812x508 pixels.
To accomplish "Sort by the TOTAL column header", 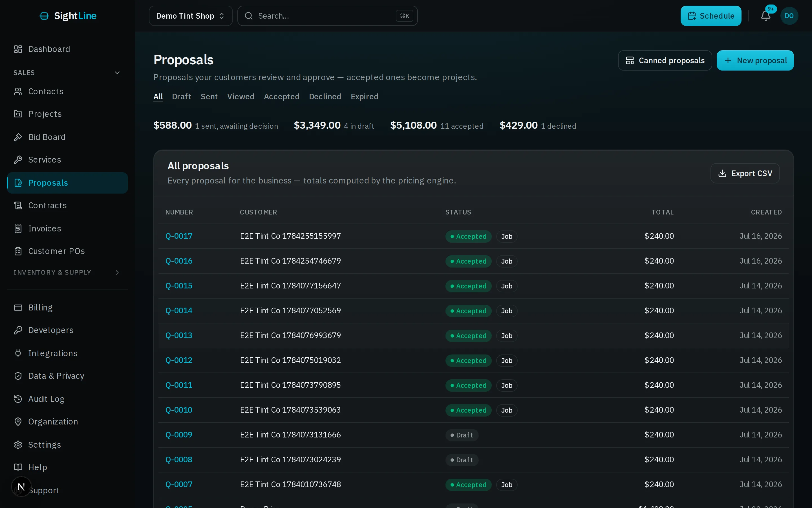I will pos(663,212).
